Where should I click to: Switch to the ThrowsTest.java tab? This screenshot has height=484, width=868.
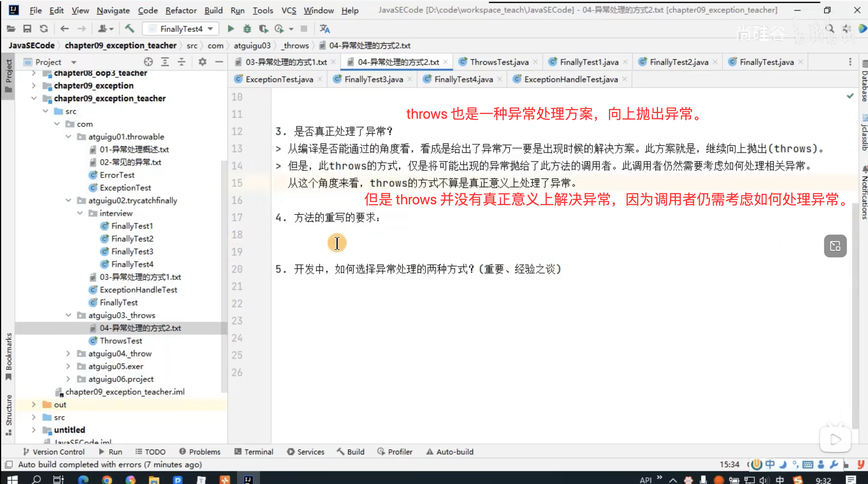[x=499, y=62]
